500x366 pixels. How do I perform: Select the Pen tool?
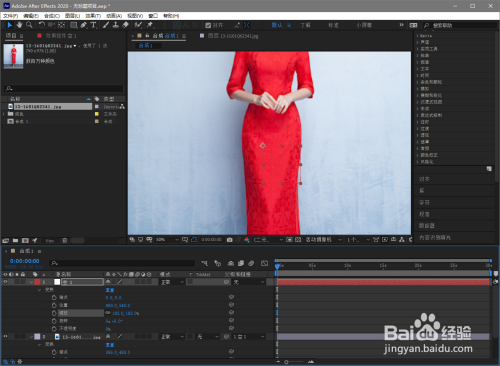[x=84, y=25]
